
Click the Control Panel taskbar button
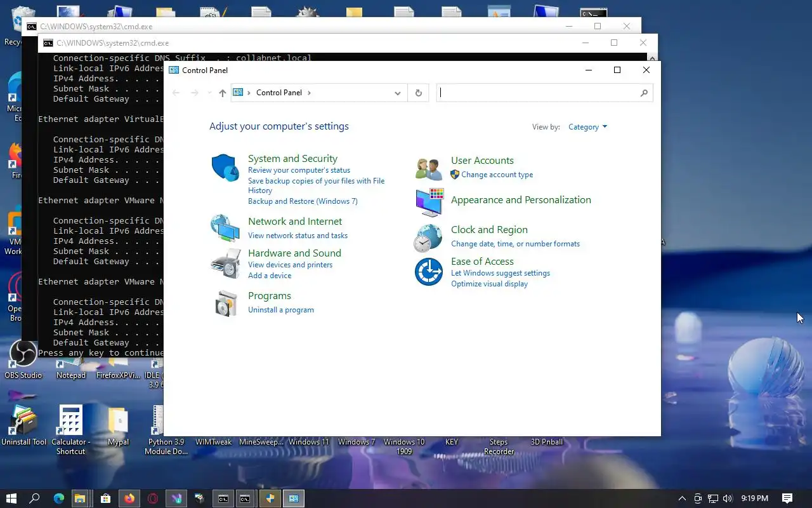click(293, 498)
